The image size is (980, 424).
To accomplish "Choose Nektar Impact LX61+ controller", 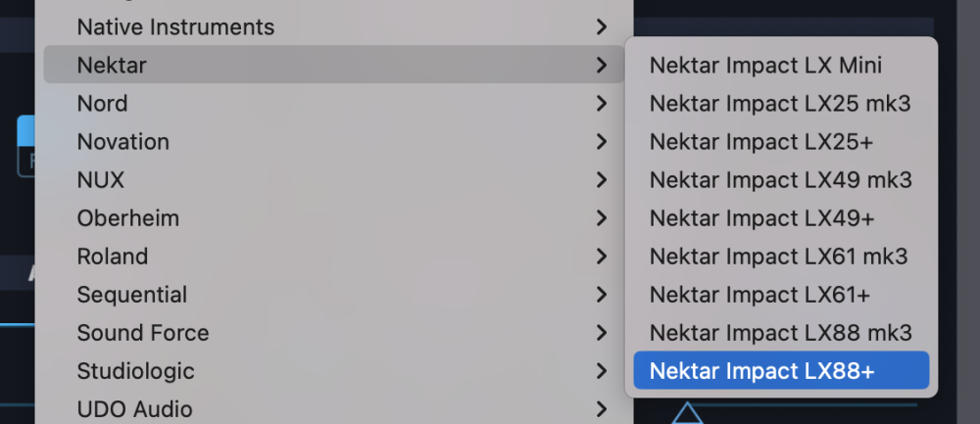I will tap(759, 295).
